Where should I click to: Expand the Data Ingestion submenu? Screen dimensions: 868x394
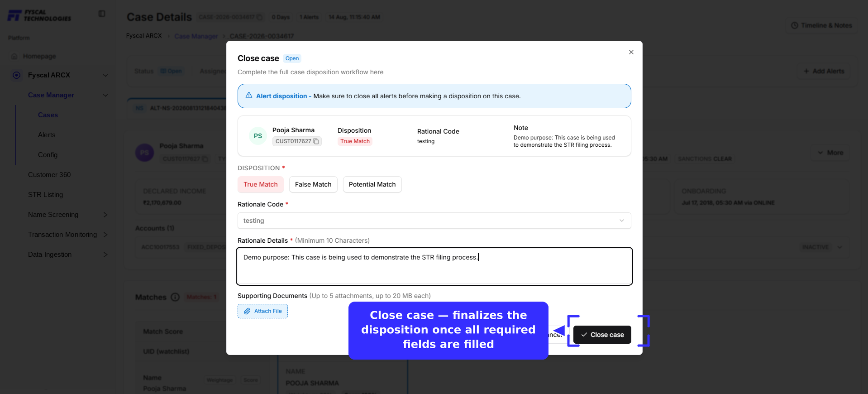coord(105,255)
